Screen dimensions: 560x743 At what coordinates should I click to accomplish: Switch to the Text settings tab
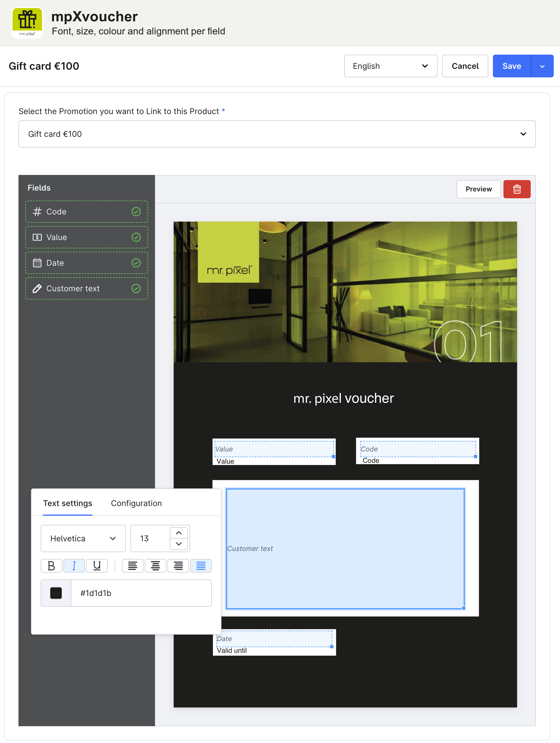(x=67, y=503)
